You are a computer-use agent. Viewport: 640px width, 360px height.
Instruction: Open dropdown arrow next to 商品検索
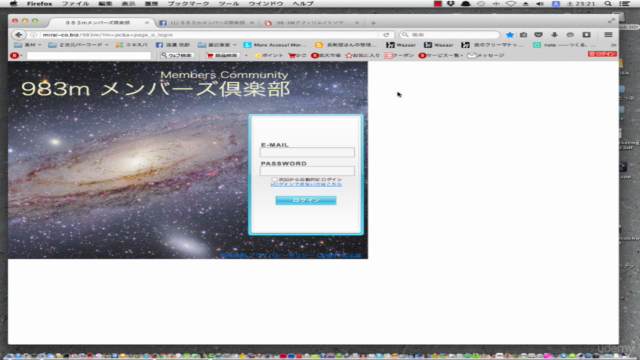point(246,55)
